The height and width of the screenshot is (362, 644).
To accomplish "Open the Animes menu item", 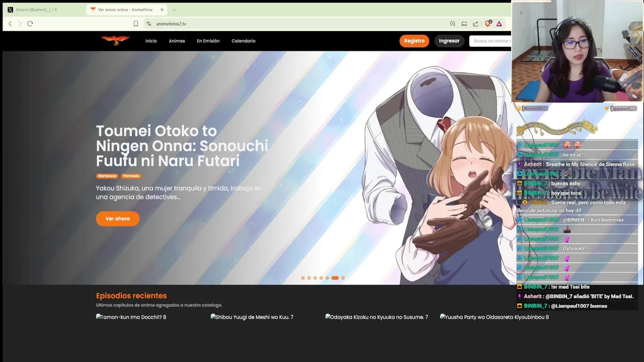I will 177,41.
